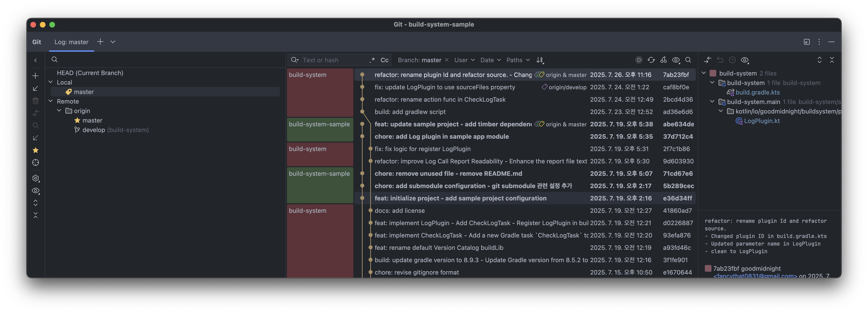Collapse build-system 1 file module node
This screenshot has height=313, width=868.
click(712, 82)
